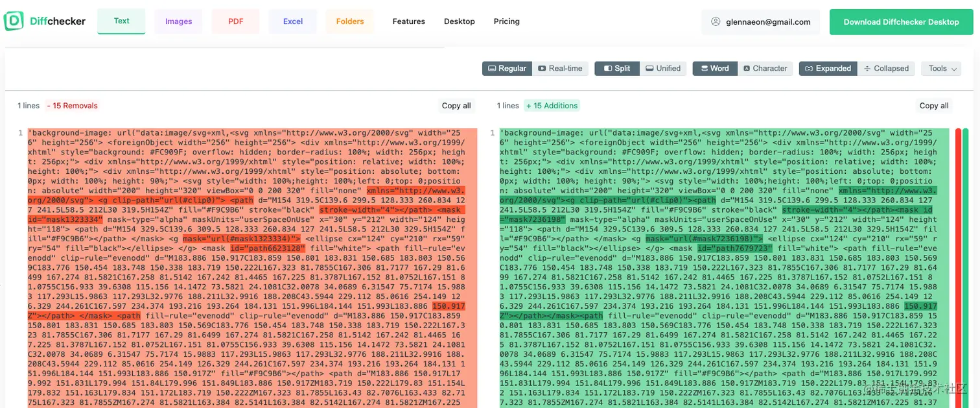
Task: Click line number 1 in right pane
Action: 492,133
